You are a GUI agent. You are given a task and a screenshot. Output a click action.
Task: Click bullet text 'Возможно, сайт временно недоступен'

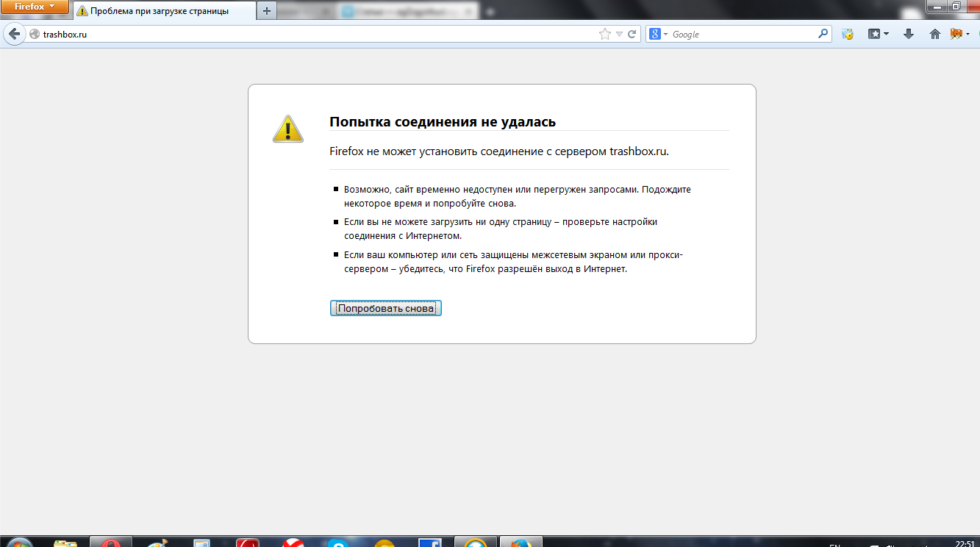[x=517, y=196]
